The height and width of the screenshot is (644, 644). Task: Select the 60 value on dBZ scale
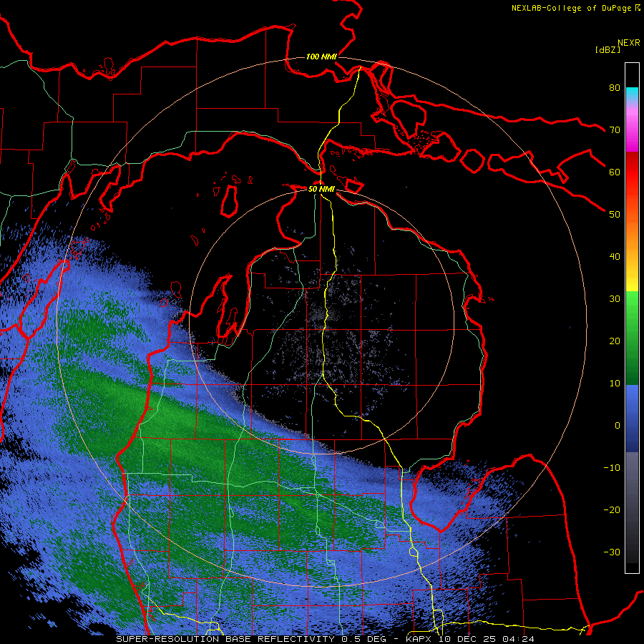[x=615, y=172]
